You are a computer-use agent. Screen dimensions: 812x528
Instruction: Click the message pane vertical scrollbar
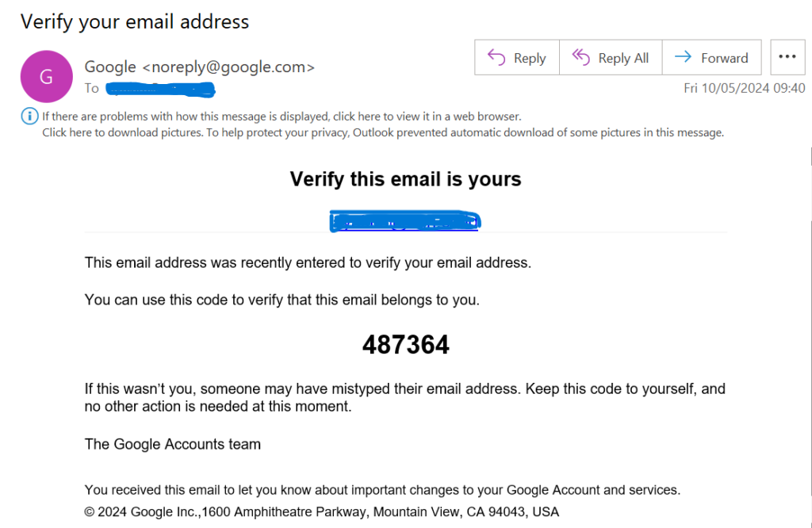[810, 336]
